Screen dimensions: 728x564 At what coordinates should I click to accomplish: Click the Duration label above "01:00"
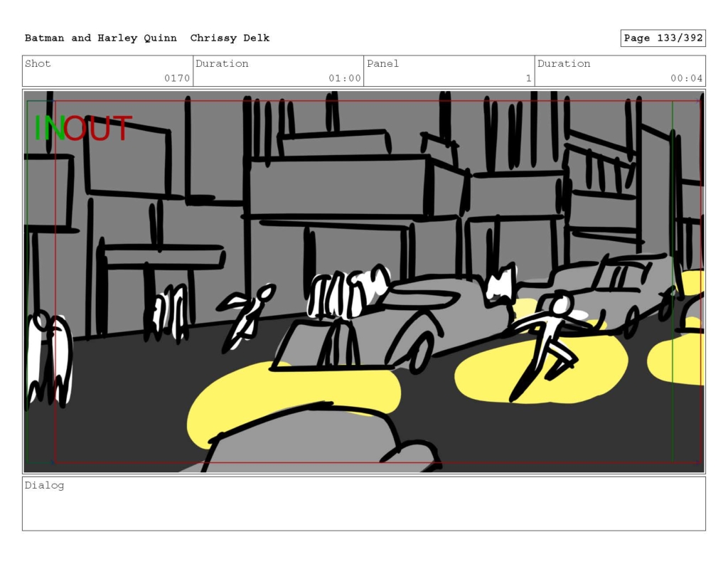(x=222, y=63)
